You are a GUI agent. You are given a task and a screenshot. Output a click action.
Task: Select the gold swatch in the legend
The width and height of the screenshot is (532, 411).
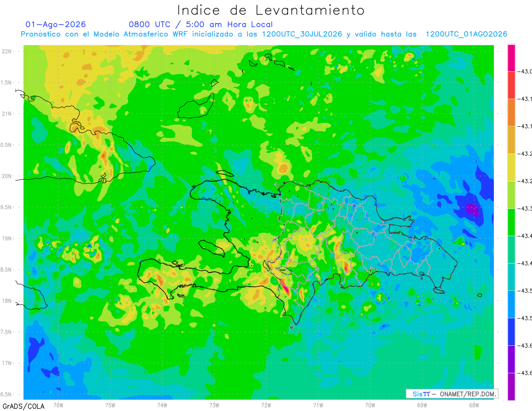click(511, 140)
